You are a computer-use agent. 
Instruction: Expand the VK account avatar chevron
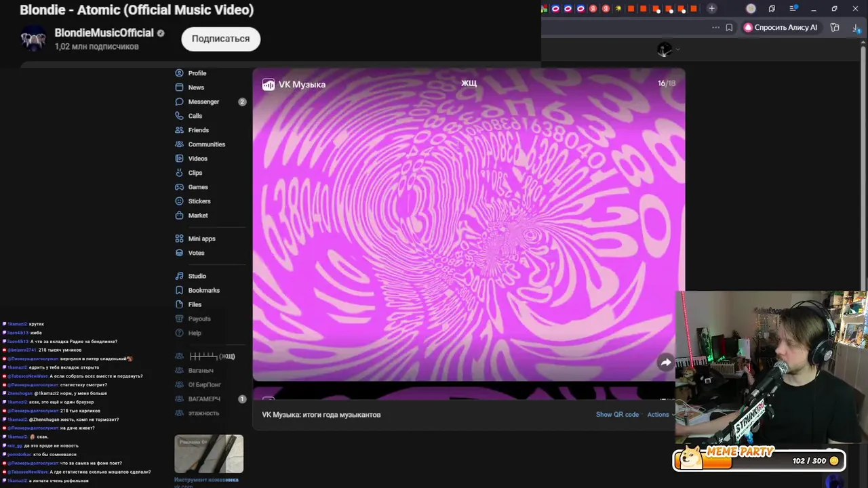[x=677, y=49]
